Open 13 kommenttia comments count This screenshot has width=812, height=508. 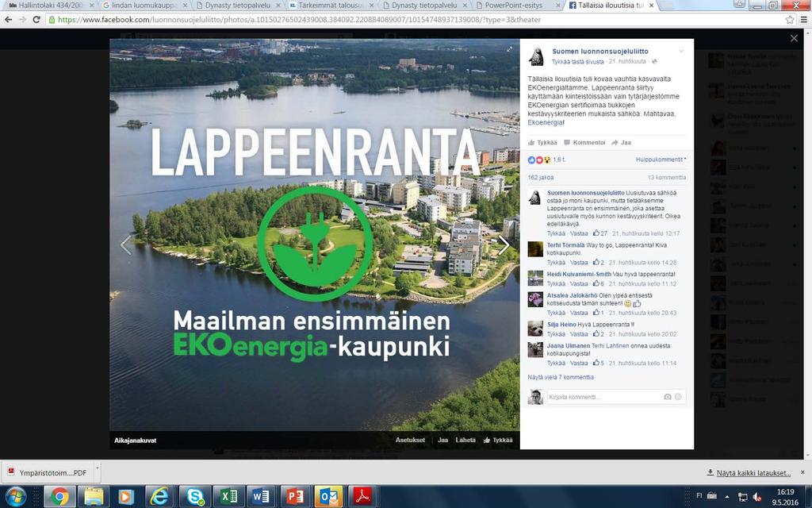[666, 177]
